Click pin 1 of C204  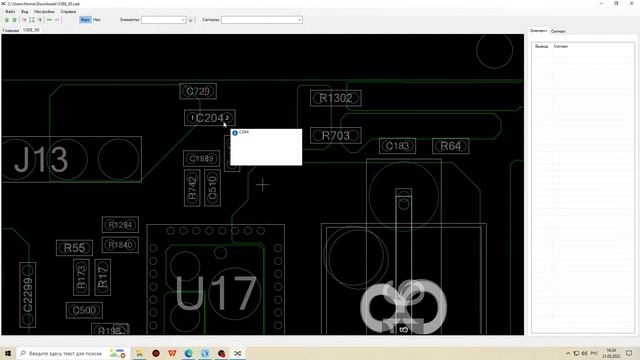[192, 118]
